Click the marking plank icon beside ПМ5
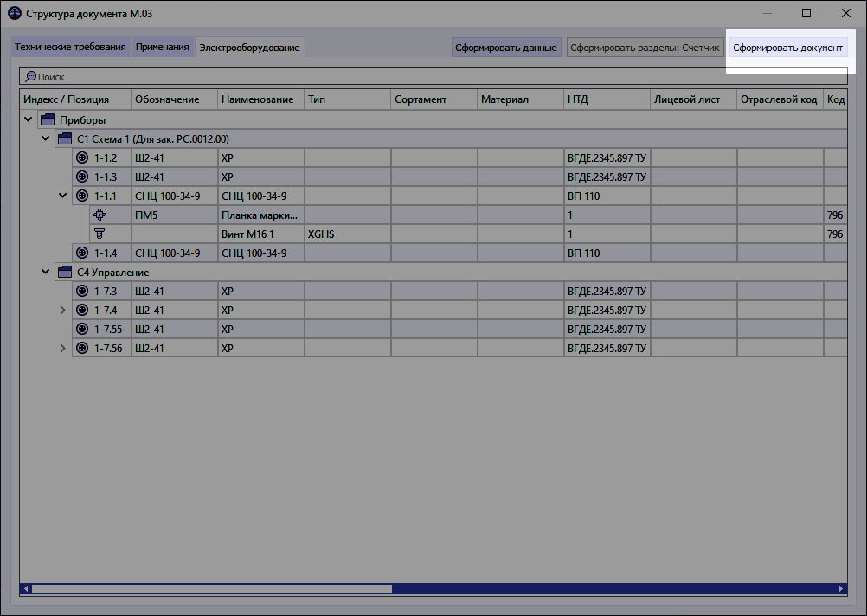The width and height of the screenshot is (867, 616). point(100,215)
